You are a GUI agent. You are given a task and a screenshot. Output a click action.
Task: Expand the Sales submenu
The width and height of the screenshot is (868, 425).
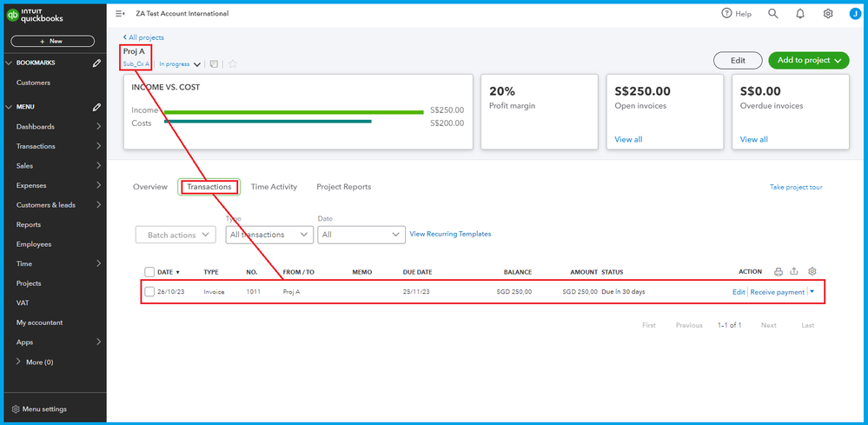pos(98,166)
